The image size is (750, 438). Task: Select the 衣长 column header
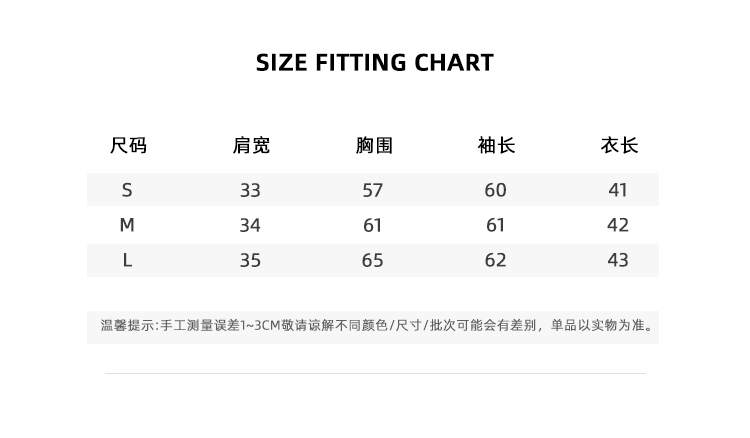point(619,146)
